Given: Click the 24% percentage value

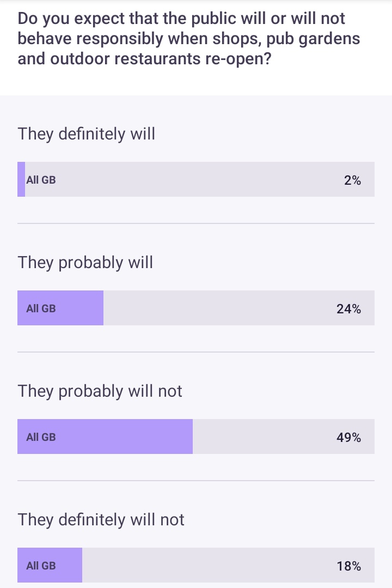Looking at the screenshot, I should click(x=348, y=309).
